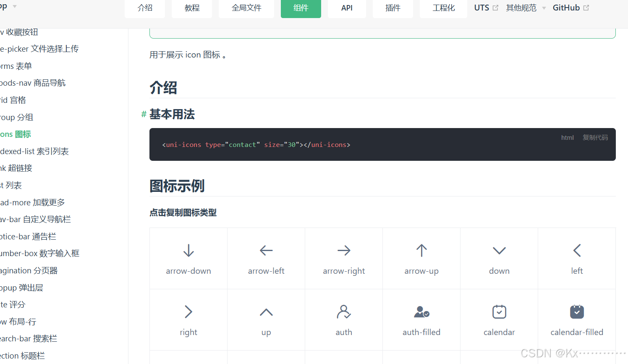
Task: Go to 分组 in sidebar
Action: (x=17, y=117)
